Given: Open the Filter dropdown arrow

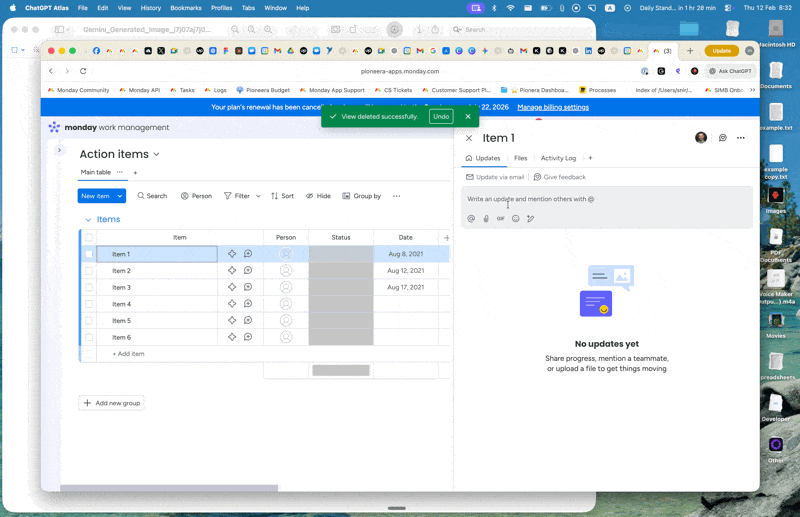Looking at the screenshot, I should point(258,196).
